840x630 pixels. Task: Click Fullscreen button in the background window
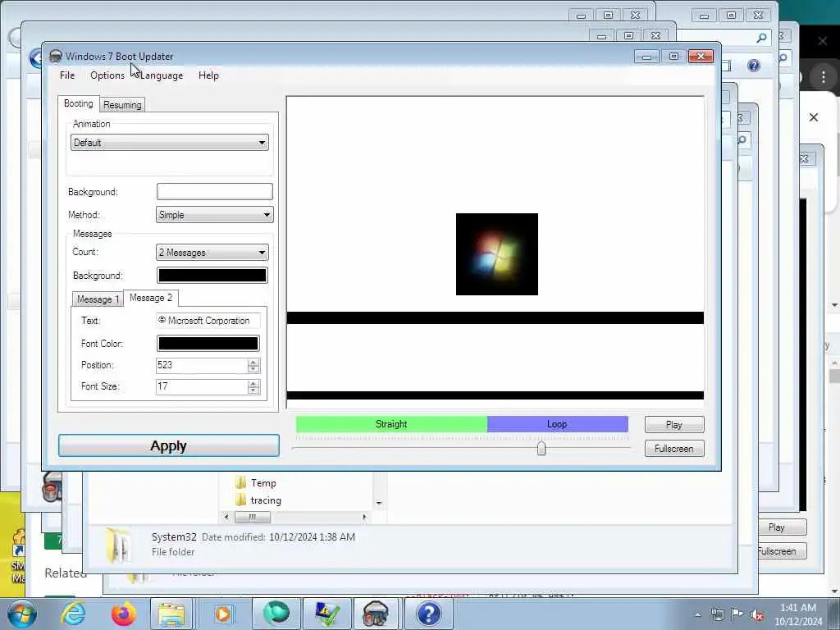pos(778,551)
